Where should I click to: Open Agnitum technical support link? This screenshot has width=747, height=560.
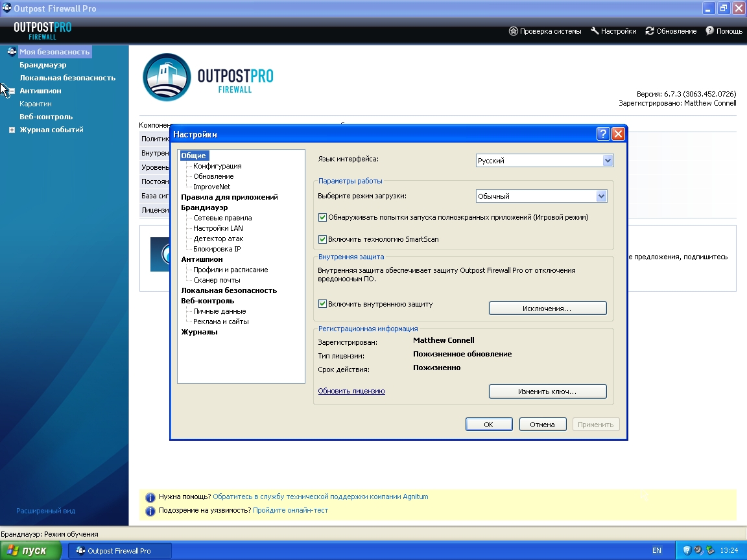(320, 496)
